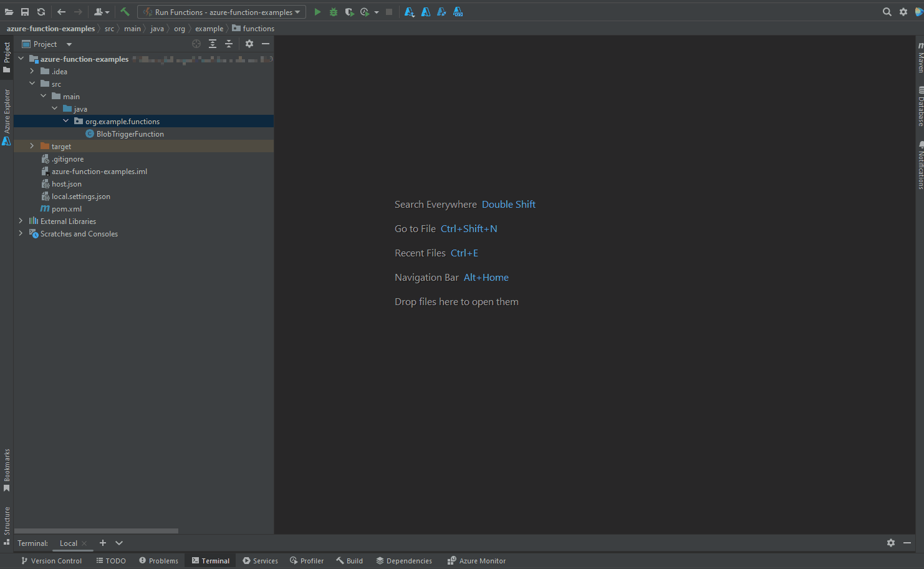Collapse all in Project panel
This screenshot has height=569, width=924.
click(229, 44)
